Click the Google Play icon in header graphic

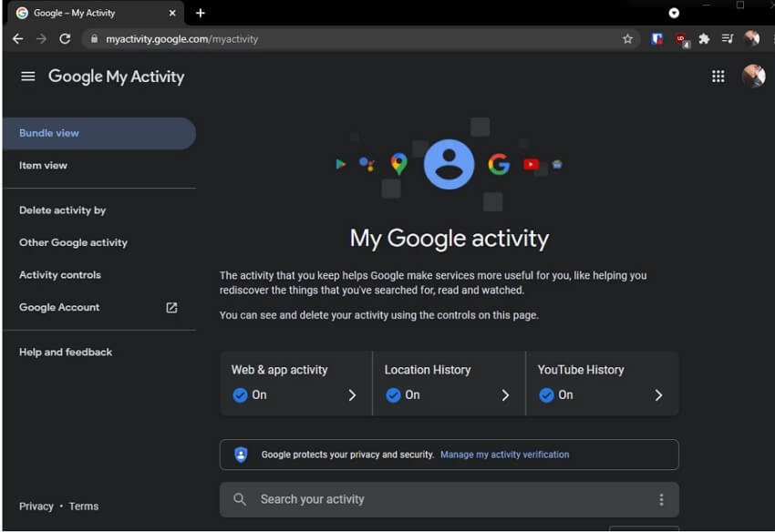pyautogui.click(x=341, y=164)
